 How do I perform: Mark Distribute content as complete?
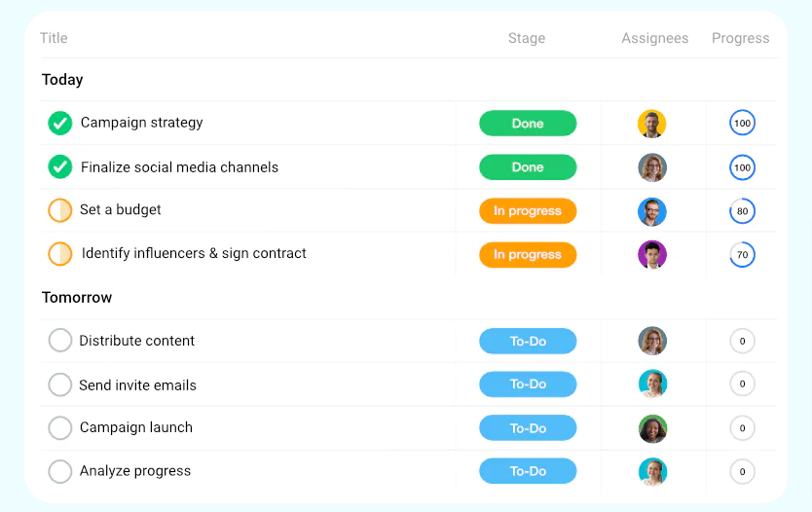(x=60, y=341)
